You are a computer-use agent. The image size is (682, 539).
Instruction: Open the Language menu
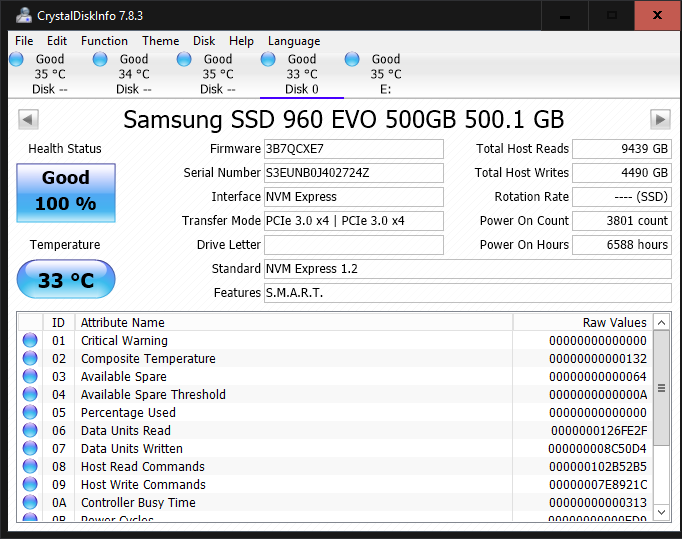pyautogui.click(x=294, y=41)
